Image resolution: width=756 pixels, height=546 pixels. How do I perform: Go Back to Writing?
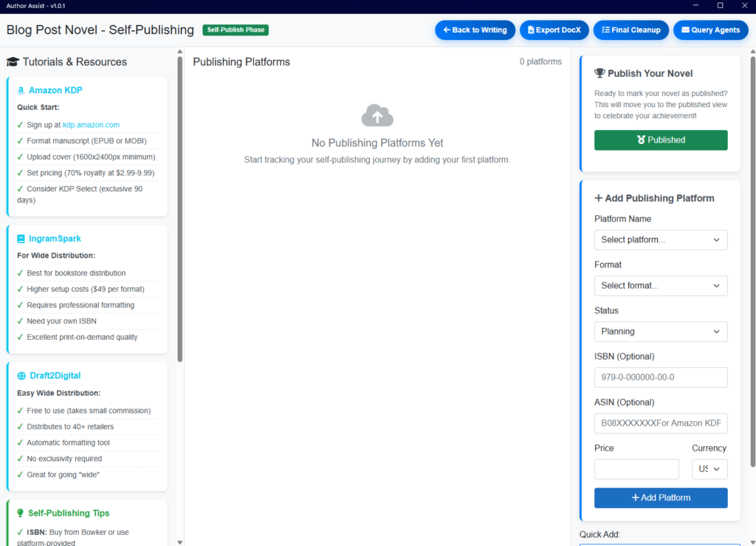(475, 30)
